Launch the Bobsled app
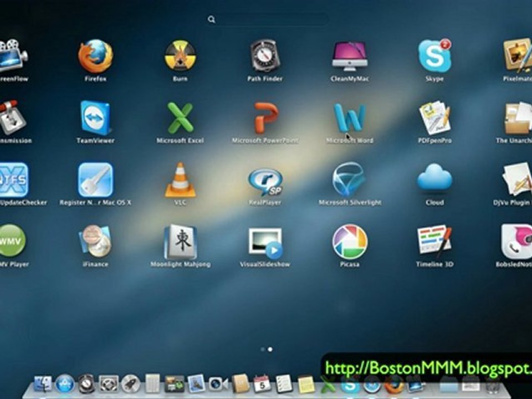This screenshot has height=399, width=532. tap(517, 242)
